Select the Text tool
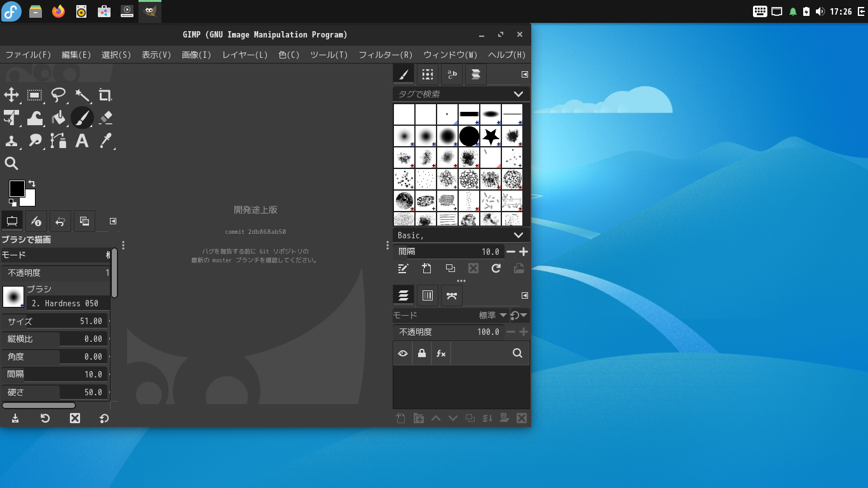868x488 pixels. click(x=82, y=140)
